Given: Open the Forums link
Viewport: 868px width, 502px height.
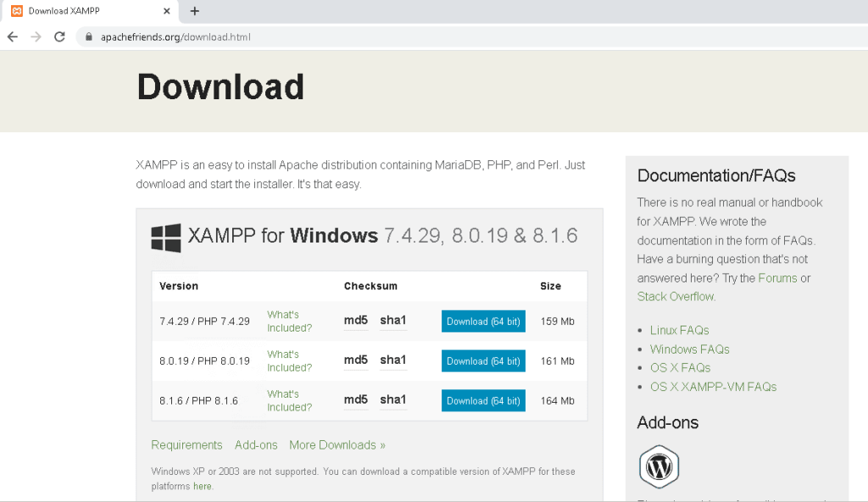Looking at the screenshot, I should pos(777,278).
